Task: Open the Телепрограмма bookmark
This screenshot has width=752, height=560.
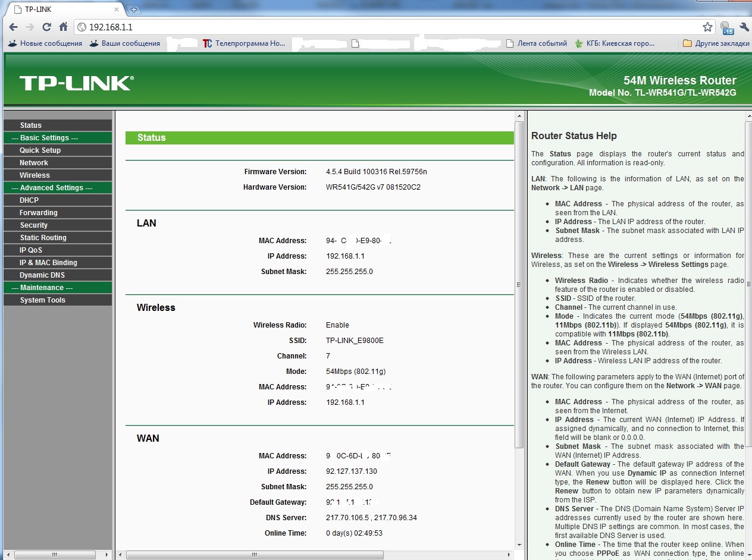Action: click(x=244, y=43)
